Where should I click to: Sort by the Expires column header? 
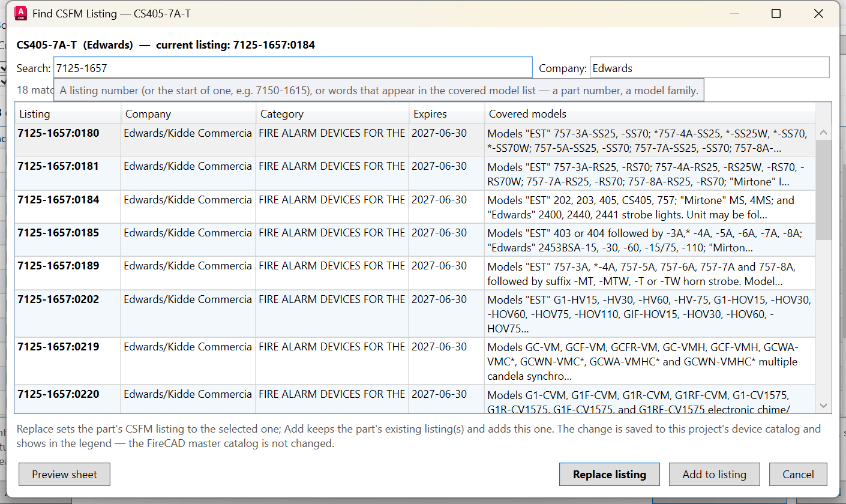point(447,113)
